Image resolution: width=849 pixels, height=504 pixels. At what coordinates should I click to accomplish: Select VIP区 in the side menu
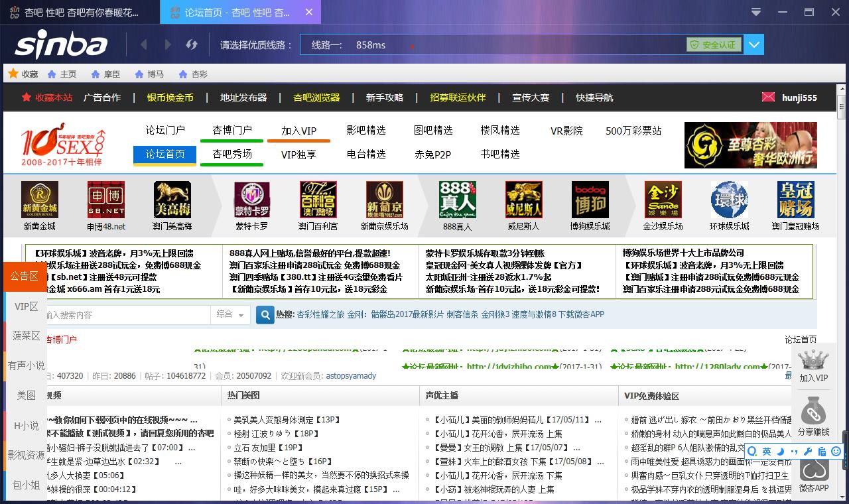tap(27, 306)
